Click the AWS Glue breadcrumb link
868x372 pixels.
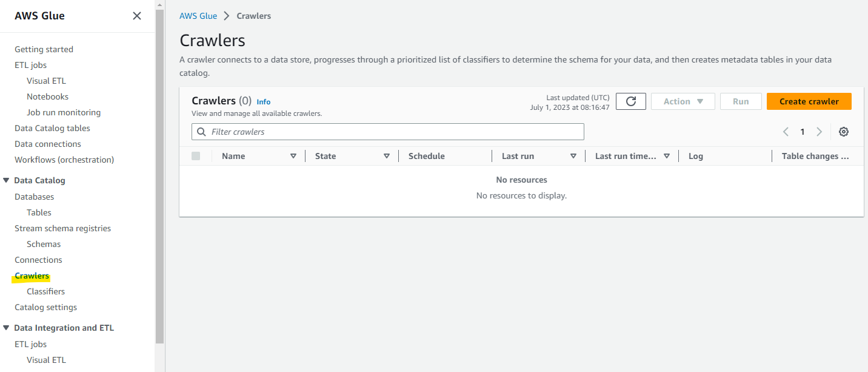198,16
